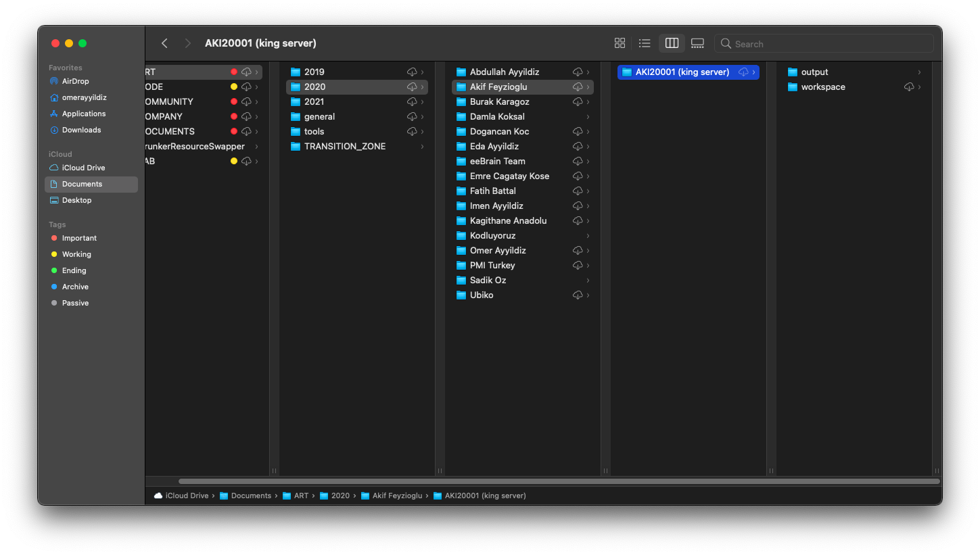
Task: Click the horizontal scrollbar thumb
Action: pyautogui.click(x=559, y=481)
